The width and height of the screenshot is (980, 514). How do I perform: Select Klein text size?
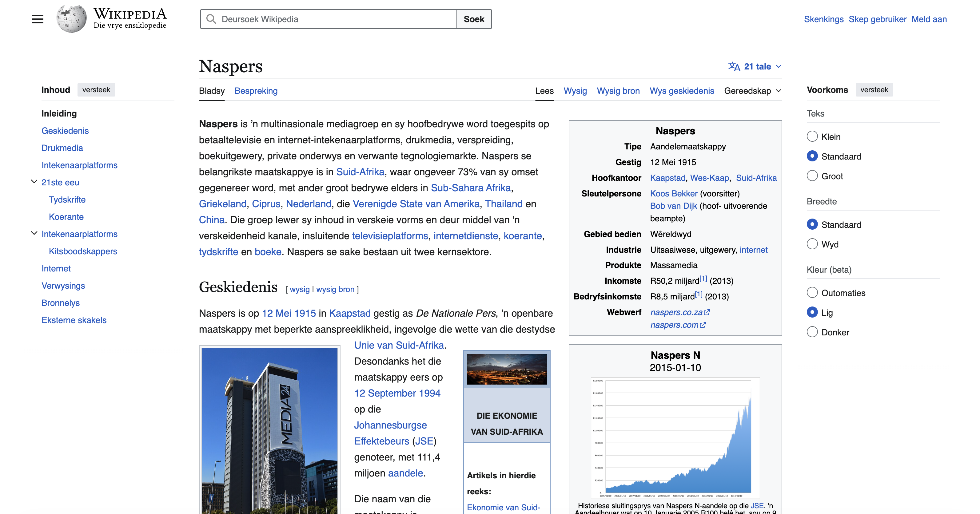812,136
